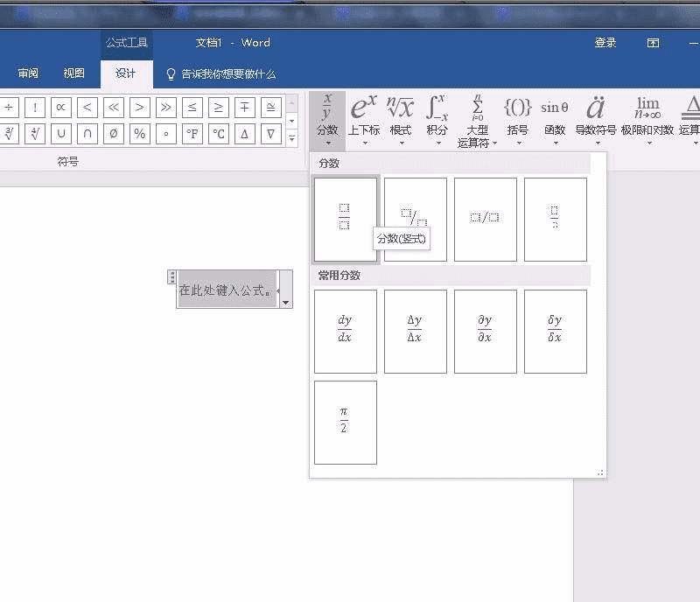
Task: Switch to the 视图 view tab
Action: pos(73,73)
